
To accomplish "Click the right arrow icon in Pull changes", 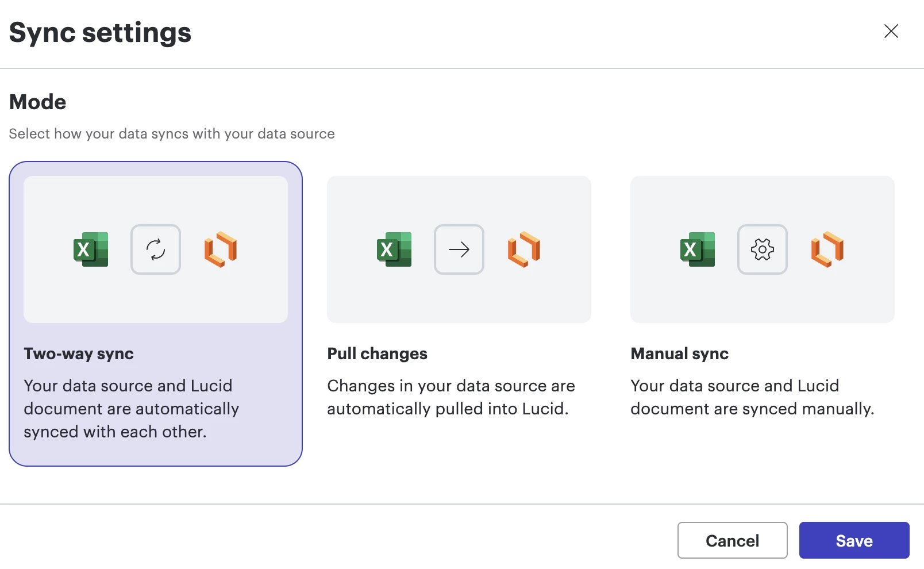I will coord(459,249).
